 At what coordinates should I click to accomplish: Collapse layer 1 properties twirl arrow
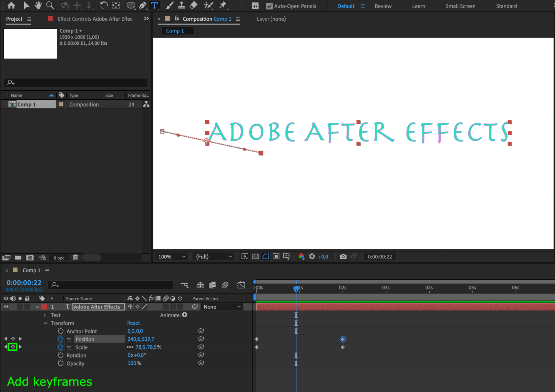click(x=37, y=307)
